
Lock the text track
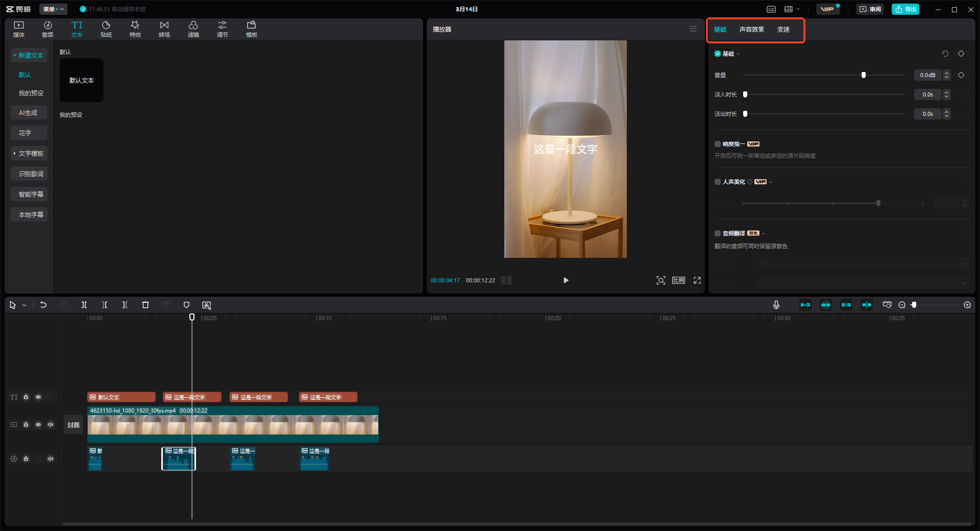point(26,397)
